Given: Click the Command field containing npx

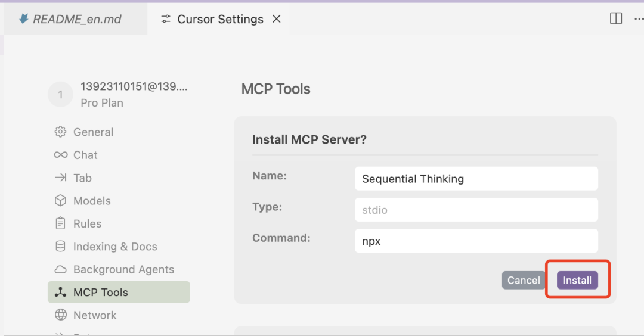Looking at the screenshot, I should coord(476,241).
